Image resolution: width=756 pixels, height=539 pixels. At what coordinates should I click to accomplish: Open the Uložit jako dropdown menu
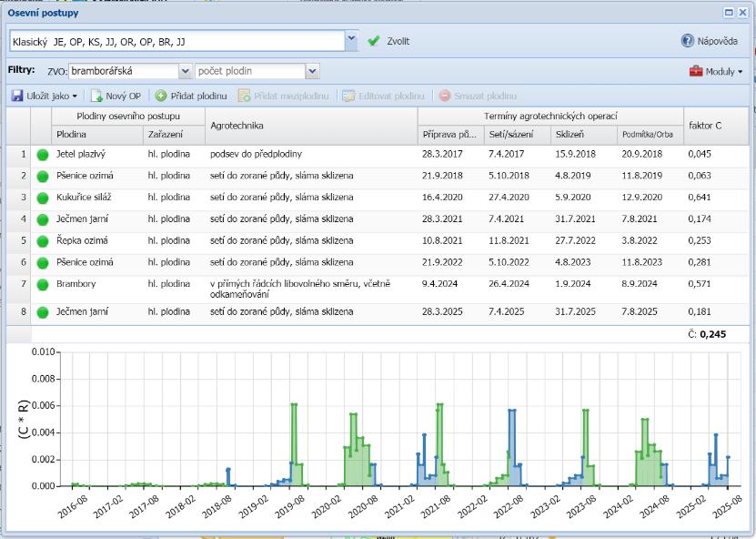click(75, 97)
